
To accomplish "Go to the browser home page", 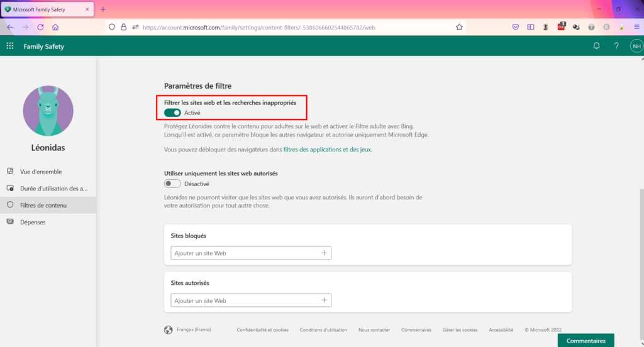I will (x=55, y=27).
